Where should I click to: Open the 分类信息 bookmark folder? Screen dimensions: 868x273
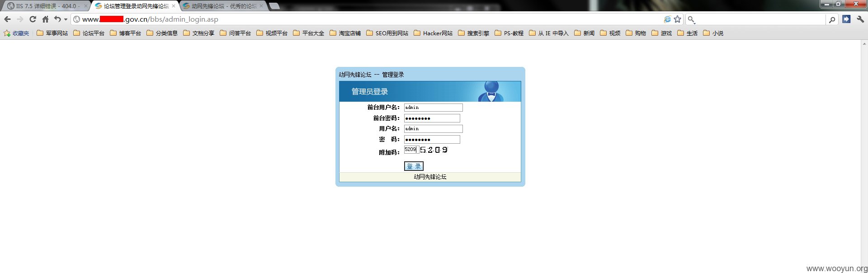(x=162, y=33)
